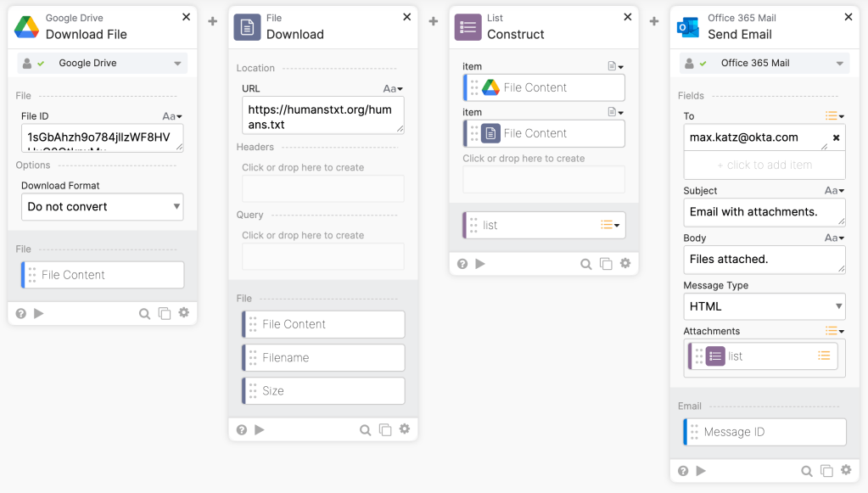The width and height of the screenshot is (868, 493).
Task: Run the List Construct card
Action: (x=480, y=263)
